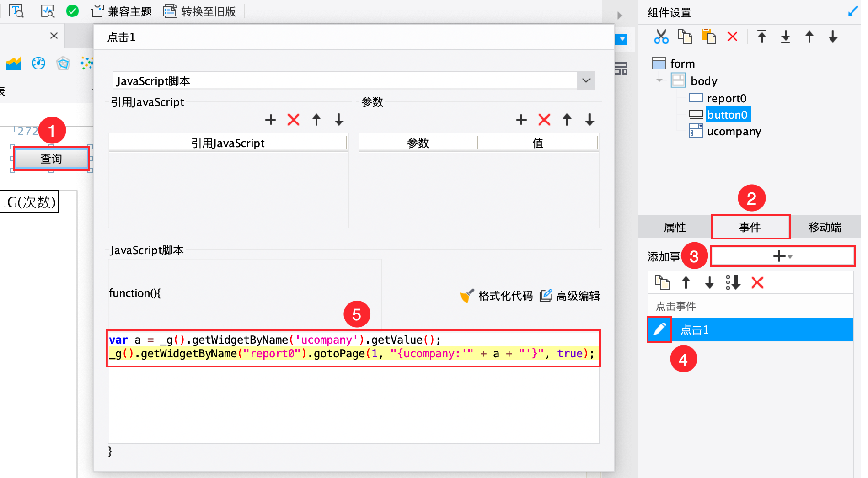The height and width of the screenshot is (478, 868).
Task: Copy the selected component
Action: [x=685, y=37]
